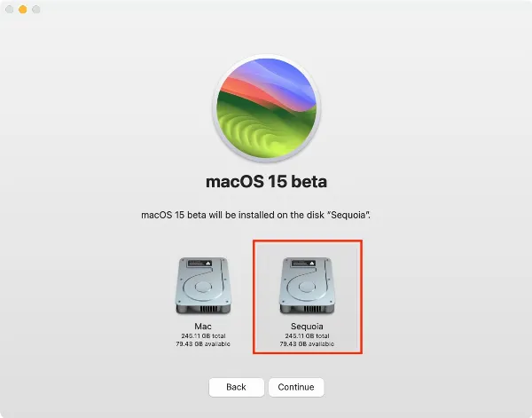Screen dimensions: 532x418
Task: Click "245.11 GB total" under Sequoia disk
Action: point(305,336)
